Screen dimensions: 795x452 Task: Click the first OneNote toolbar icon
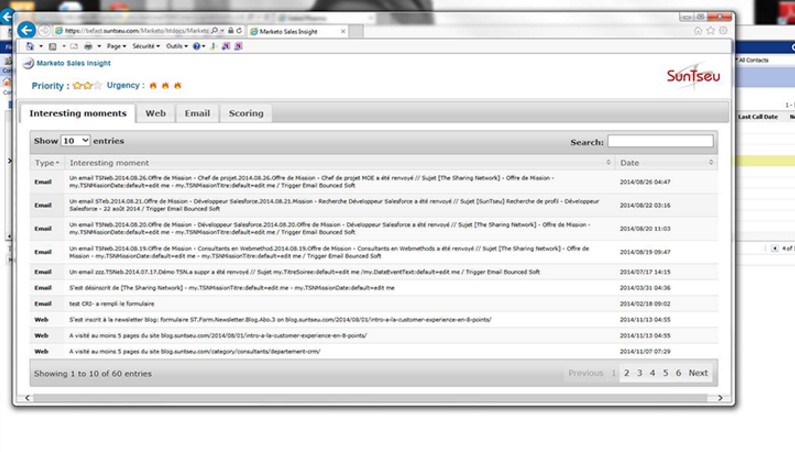[x=226, y=46]
